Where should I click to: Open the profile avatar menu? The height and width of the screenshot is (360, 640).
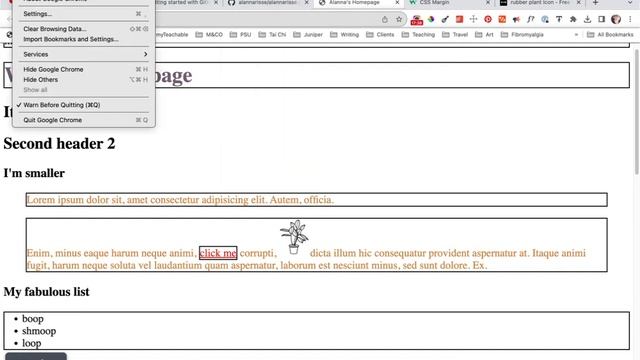click(616, 19)
